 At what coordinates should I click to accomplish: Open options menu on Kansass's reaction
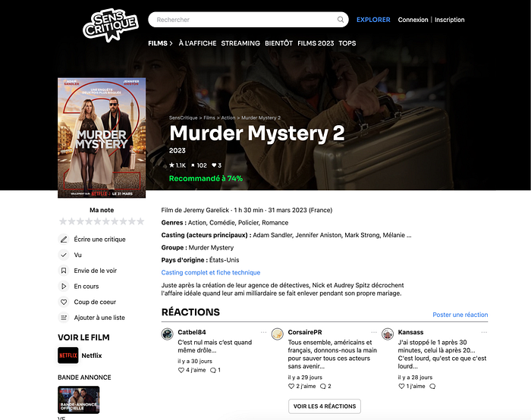(484, 332)
